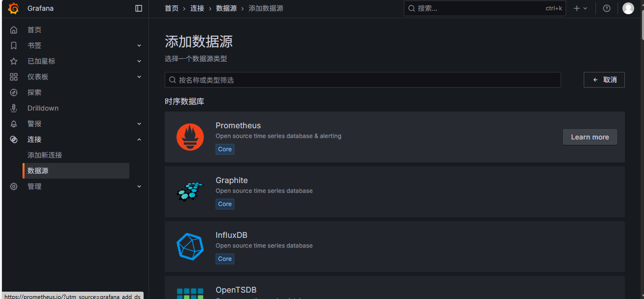Expand the 书签 section chevron
The image size is (644, 299).
pyautogui.click(x=139, y=46)
